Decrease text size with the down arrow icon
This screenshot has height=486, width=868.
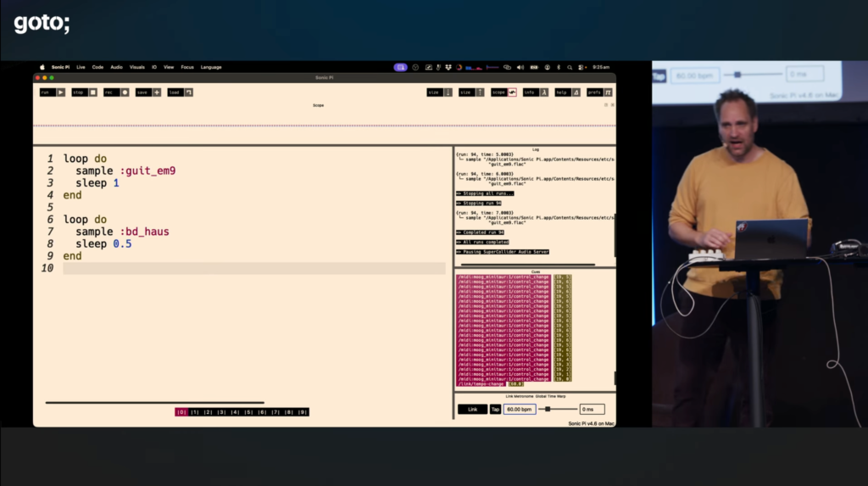tap(448, 92)
